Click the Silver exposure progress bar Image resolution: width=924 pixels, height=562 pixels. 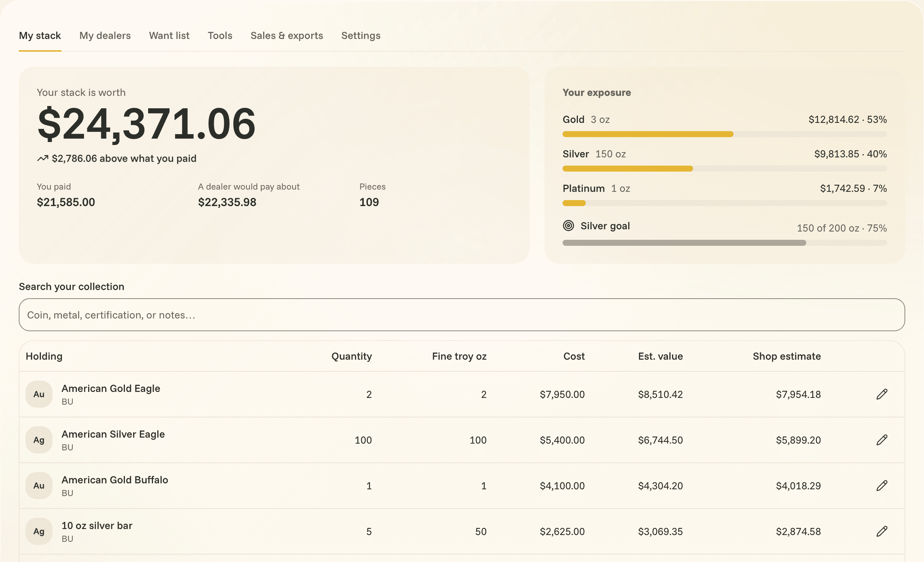coord(724,169)
